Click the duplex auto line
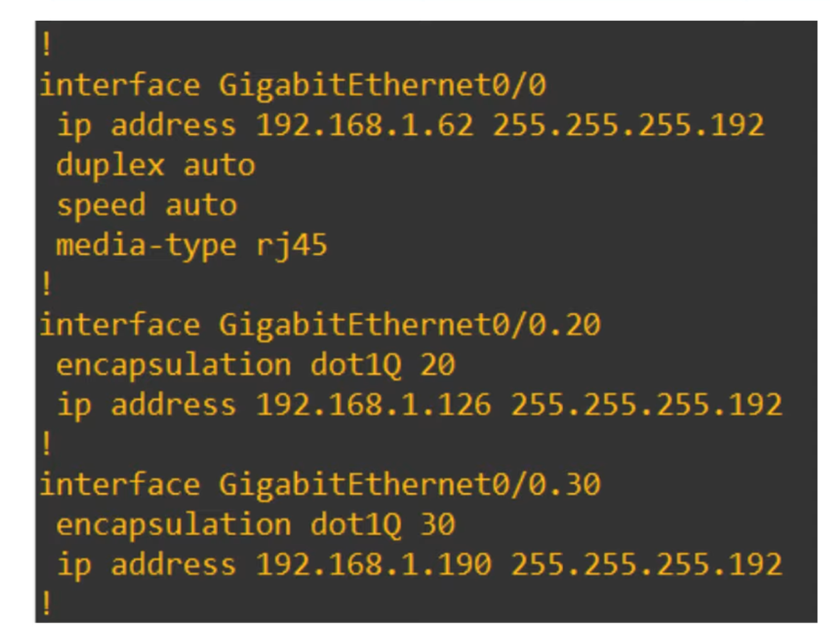The height and width of the screenshot is (644, 830). (156, 165)
